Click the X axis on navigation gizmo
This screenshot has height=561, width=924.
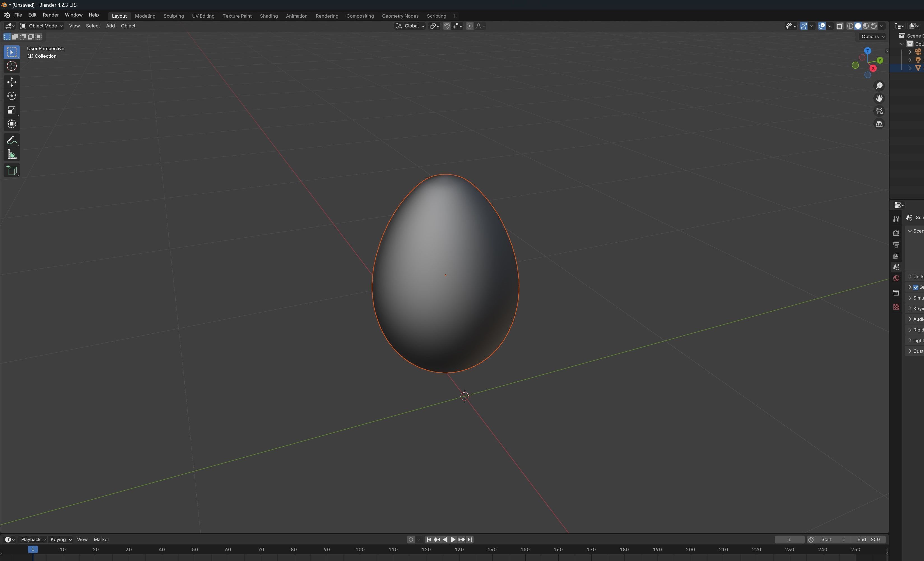point(873,68)
